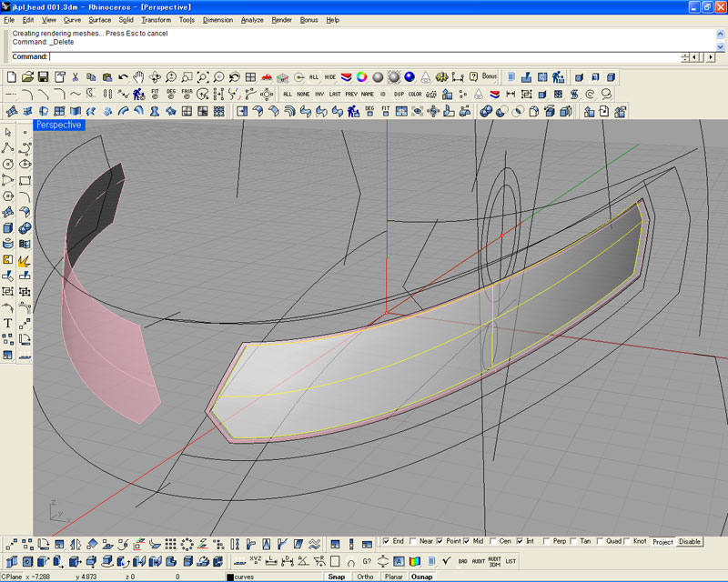The height and width of the screenshot is (582, 728).
Task: Enable the Near osnap checkbox
Action: tap(413, 541)
